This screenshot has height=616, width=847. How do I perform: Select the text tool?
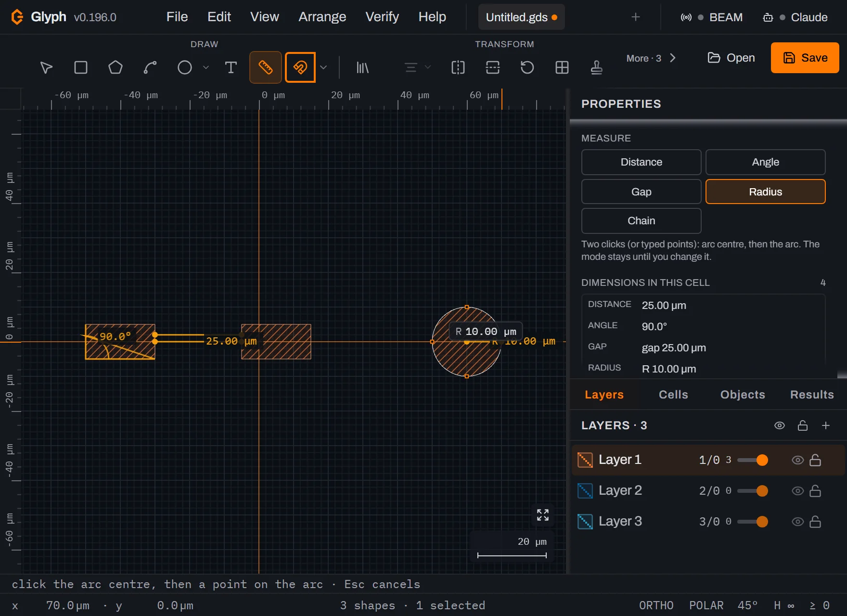tap(231, 67)
